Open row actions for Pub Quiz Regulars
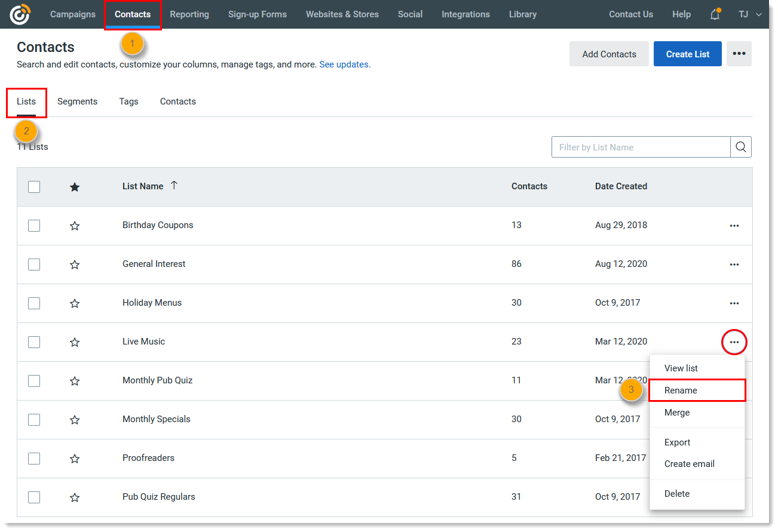 pos(734,497)
